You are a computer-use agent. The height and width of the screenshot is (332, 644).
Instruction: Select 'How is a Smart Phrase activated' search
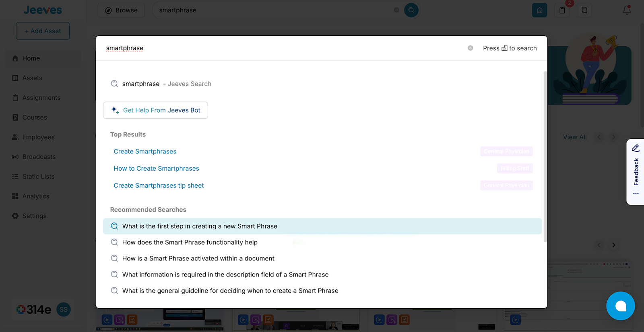(322, 258)
